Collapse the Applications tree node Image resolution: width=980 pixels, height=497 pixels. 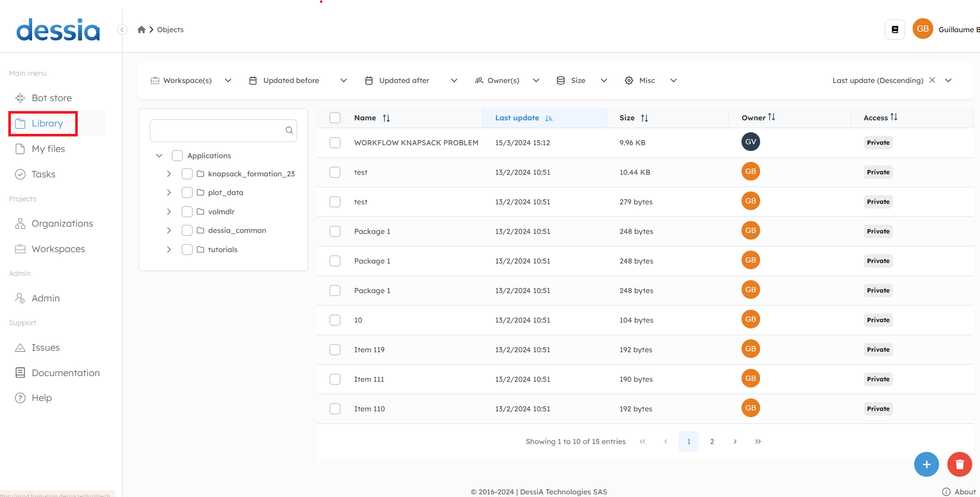coord(159,156)
